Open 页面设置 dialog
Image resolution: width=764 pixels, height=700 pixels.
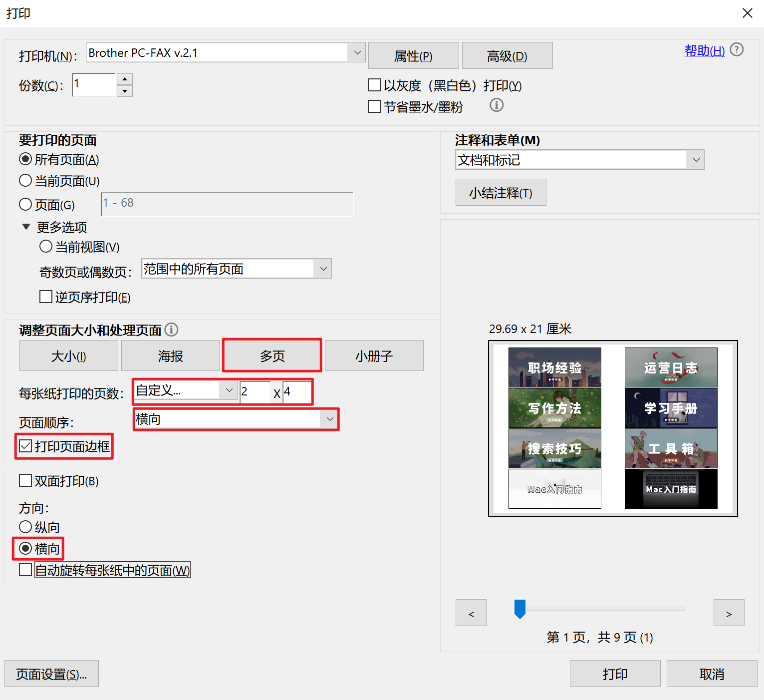[51, 674]
